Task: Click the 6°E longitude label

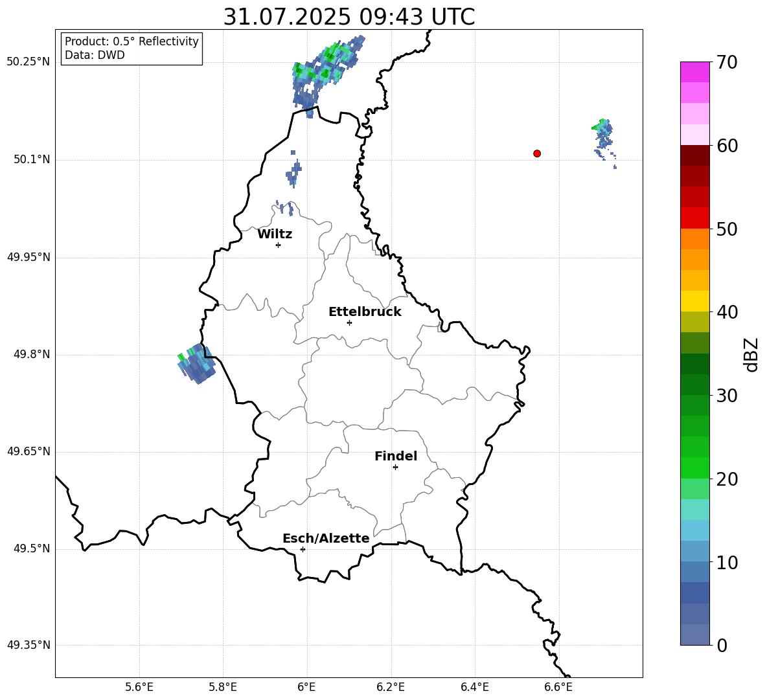Action: pos(306,687)
